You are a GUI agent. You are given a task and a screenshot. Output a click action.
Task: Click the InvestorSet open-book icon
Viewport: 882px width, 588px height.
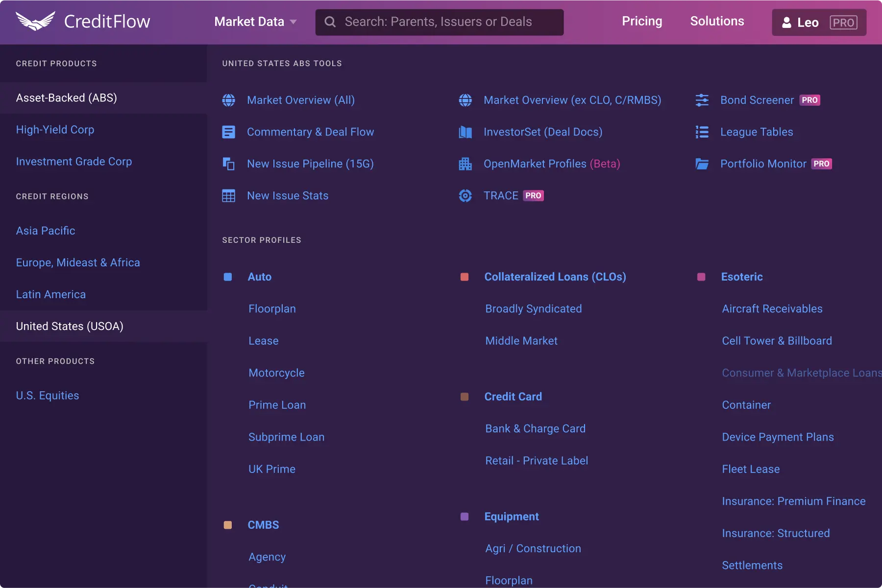coord(465,132)
